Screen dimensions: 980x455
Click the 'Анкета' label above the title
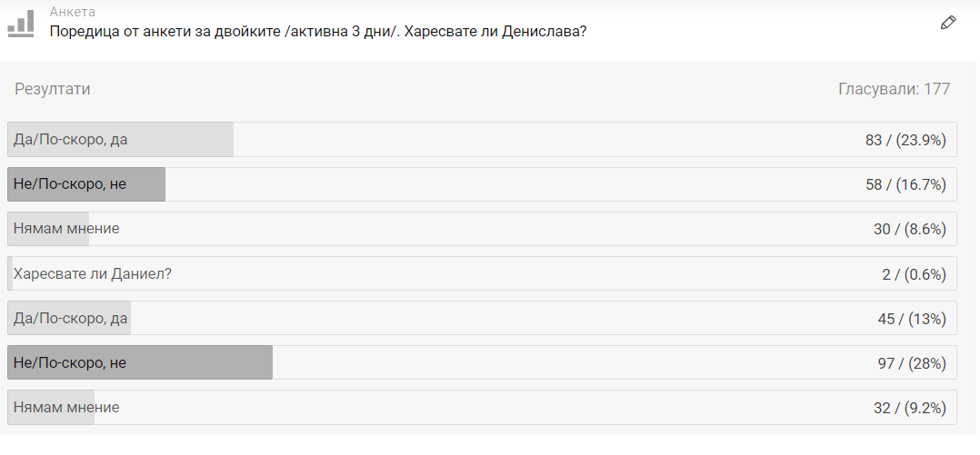coord(72,12)
